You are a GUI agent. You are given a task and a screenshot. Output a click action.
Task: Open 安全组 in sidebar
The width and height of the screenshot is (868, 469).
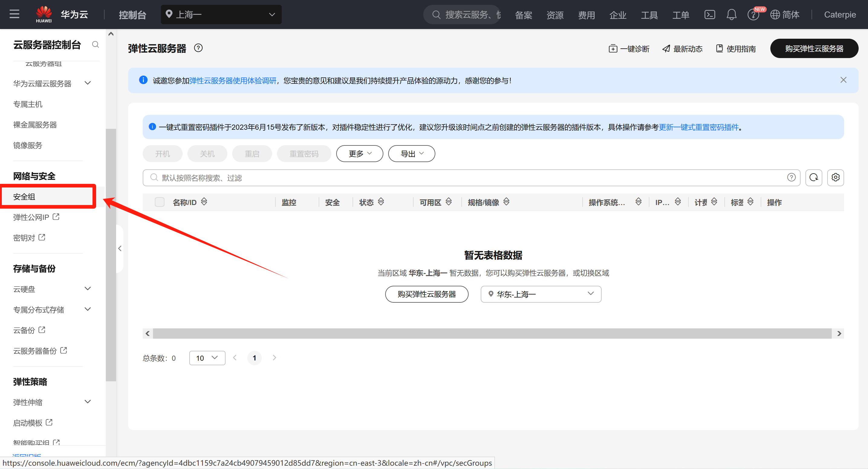click(24, 197)
